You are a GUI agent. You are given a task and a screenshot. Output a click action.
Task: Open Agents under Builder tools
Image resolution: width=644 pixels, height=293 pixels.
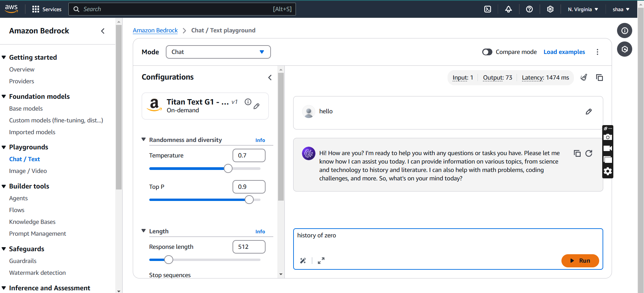pos(19,198)
